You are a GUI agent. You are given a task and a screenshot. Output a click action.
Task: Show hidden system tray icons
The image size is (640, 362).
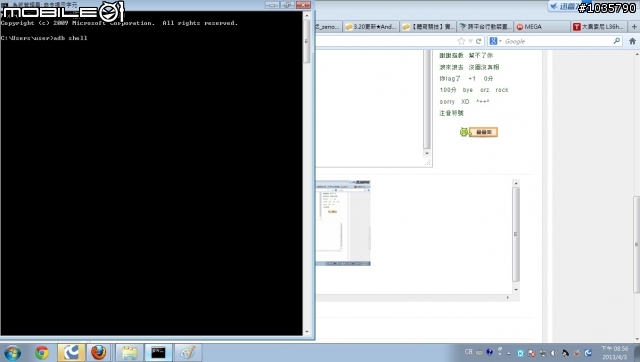(x=509, y=353)
